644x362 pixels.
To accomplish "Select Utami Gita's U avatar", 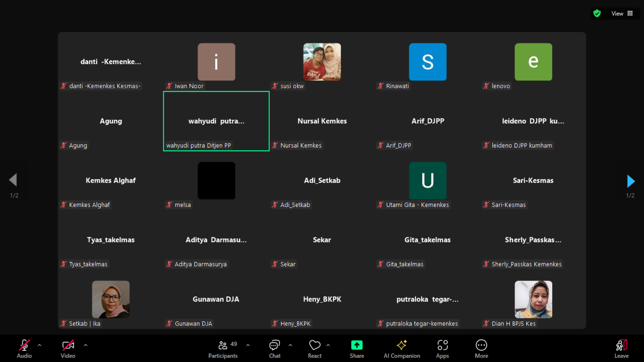I will [428, 181].
